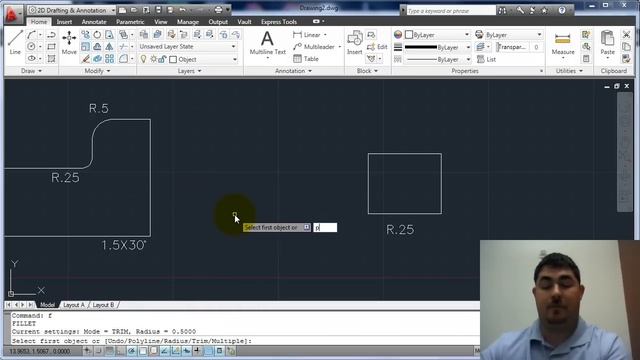Expand the Utilities panel
640x360 pixels.
coord(569,71)
